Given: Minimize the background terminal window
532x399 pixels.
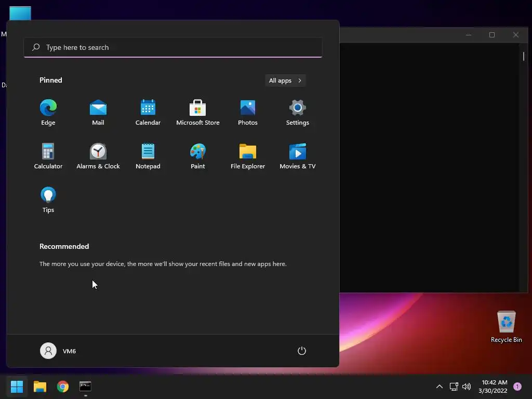Looking at the screenshot, I should click(469, 35).
